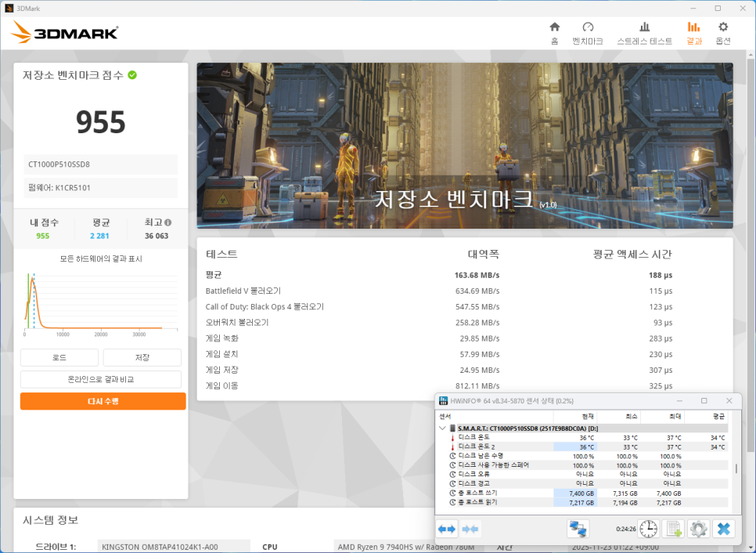The image size is (756, 553).
Task: Click the HWiNFO sensor list scrollbar
Action: (x=736, y=468)
